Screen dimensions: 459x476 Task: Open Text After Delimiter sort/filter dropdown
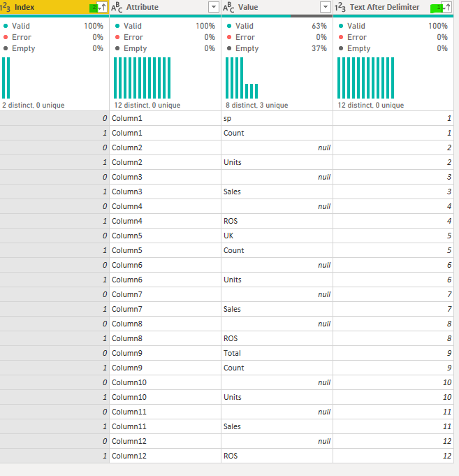(x=446, y=7)
